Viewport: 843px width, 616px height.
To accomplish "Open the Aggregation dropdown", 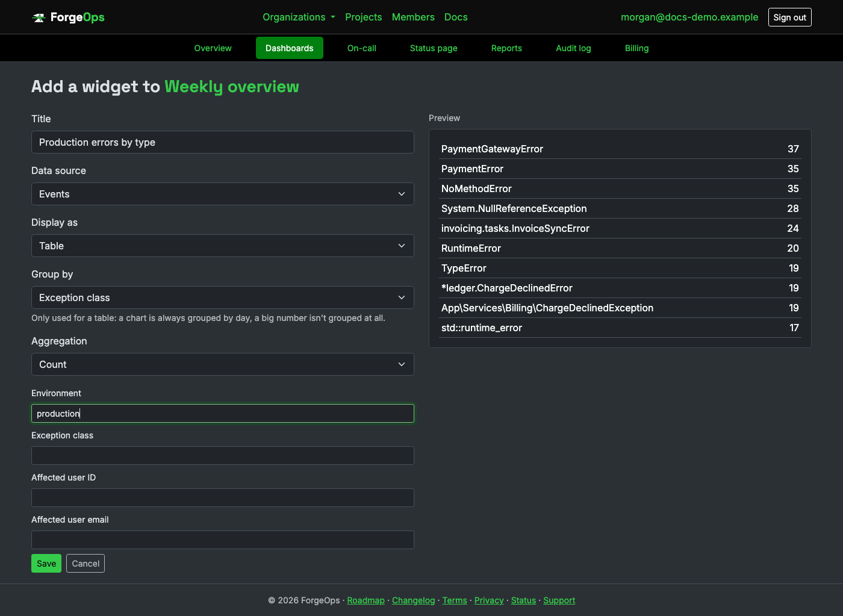I will click(x=223, y=364).
